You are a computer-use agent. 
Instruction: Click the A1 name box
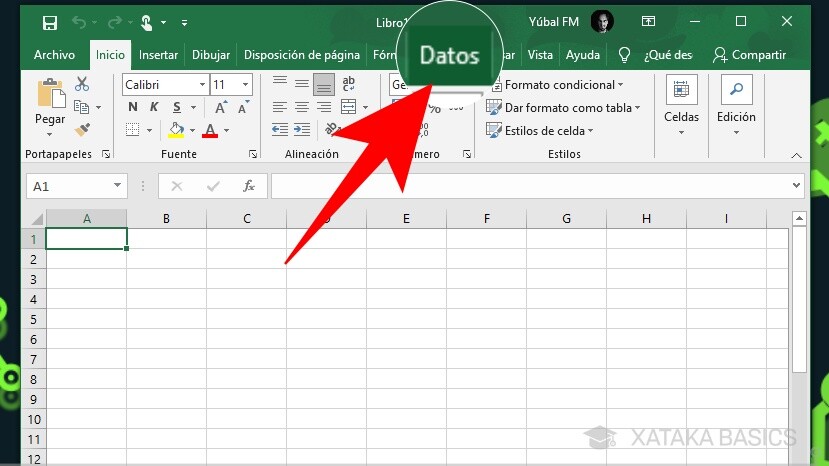[77, 186]
